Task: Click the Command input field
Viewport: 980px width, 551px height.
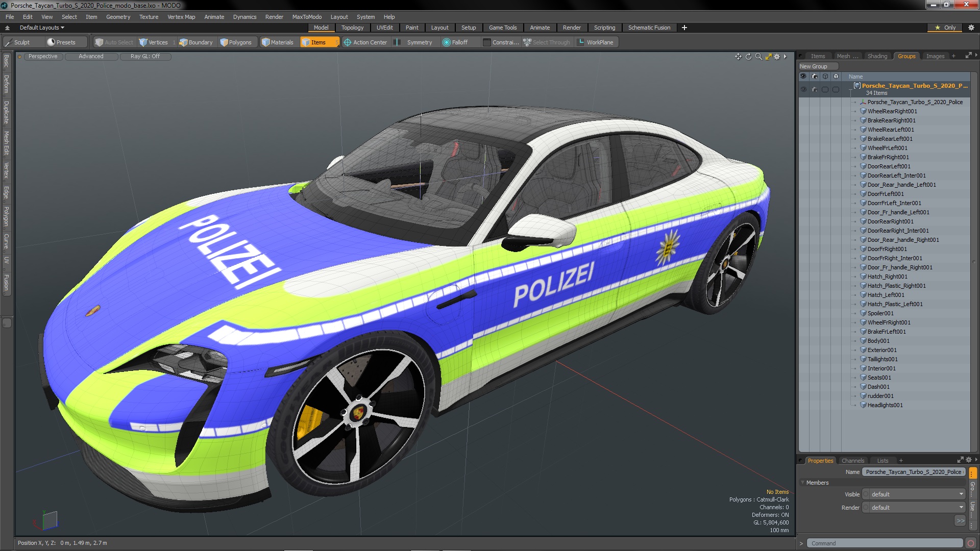Action: (885, 543)
